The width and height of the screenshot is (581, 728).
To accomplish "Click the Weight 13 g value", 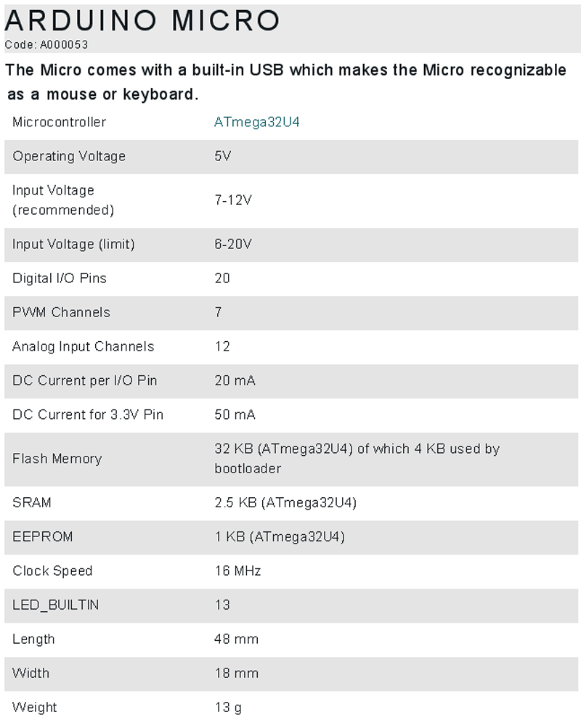I will click(x=228, y=707).
